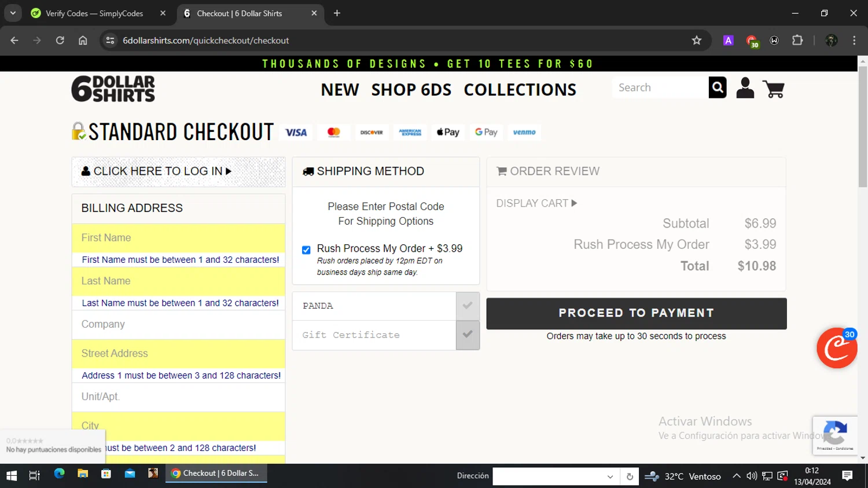Click the Unit/Apt. field
Viewport: 868px width, 488px height.
click(178, 397)
